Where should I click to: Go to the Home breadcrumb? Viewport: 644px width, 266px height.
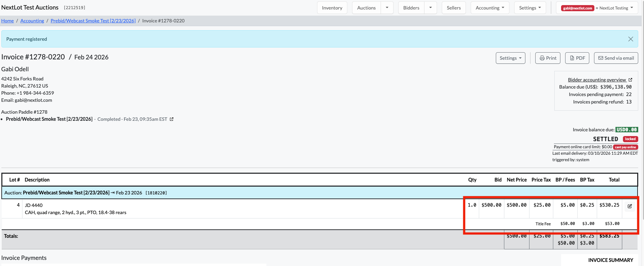pos(7,21)
